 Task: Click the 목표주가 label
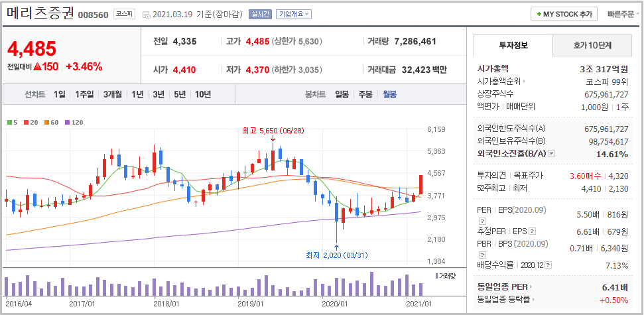(x=528, y=175)
